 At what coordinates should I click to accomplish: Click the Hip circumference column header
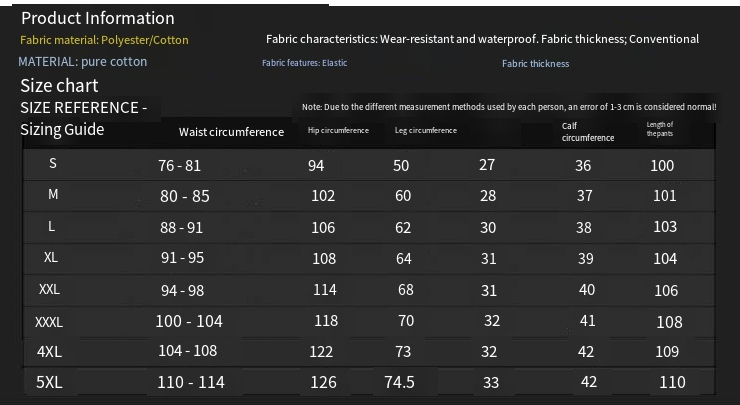pos(337,131)
